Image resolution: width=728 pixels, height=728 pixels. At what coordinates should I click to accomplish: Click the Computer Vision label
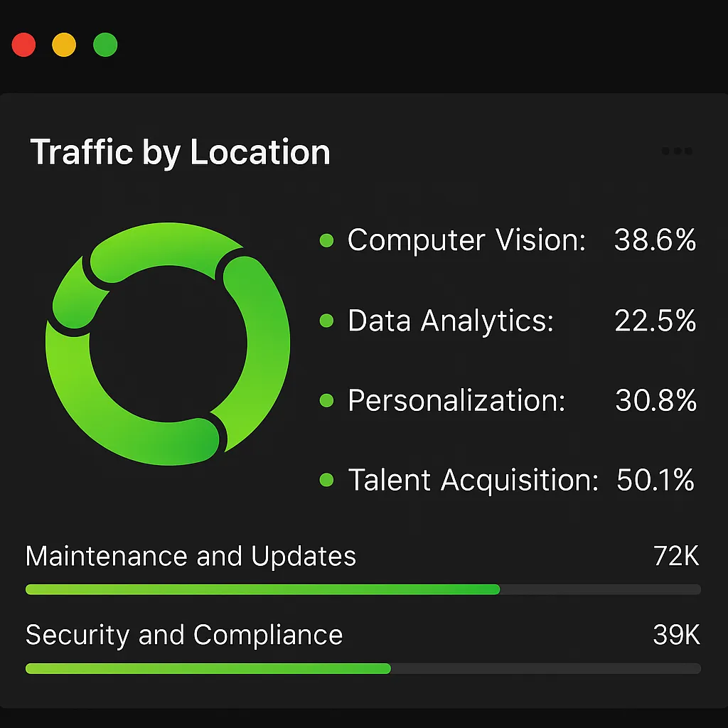pyautogui.click(x=466, y=240)
